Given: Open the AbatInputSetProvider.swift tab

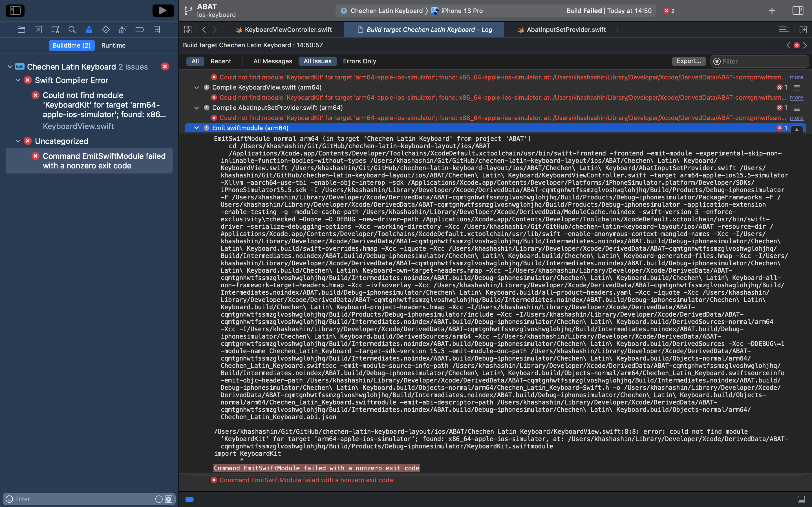Looking at the screenshot, I should pos(566,30).
